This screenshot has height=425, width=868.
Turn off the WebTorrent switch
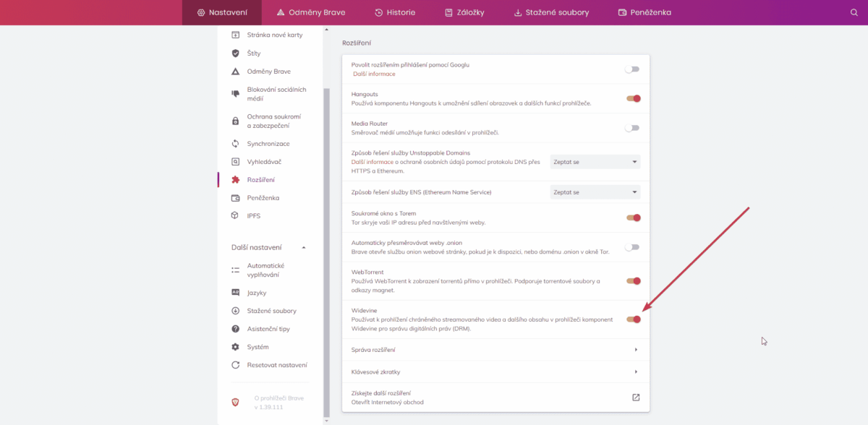pos(633,281)
